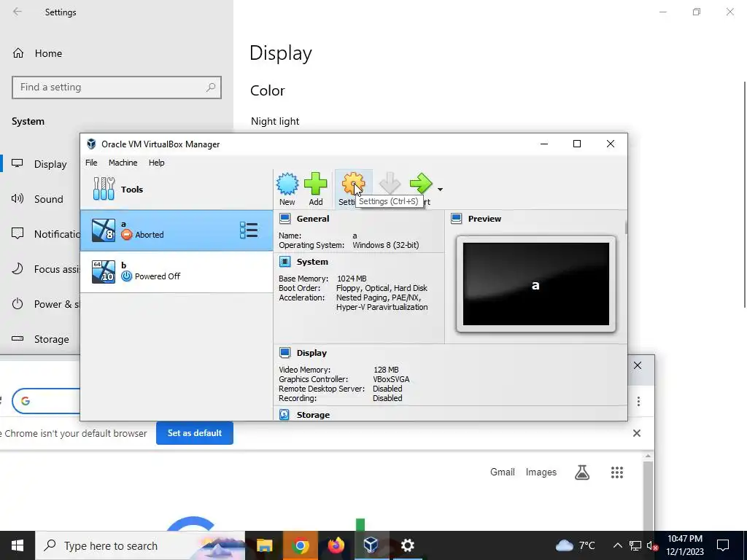The width and height of the screenshot is (747, 560).
Task: Click the System section header
Action: tap(312, 262)
